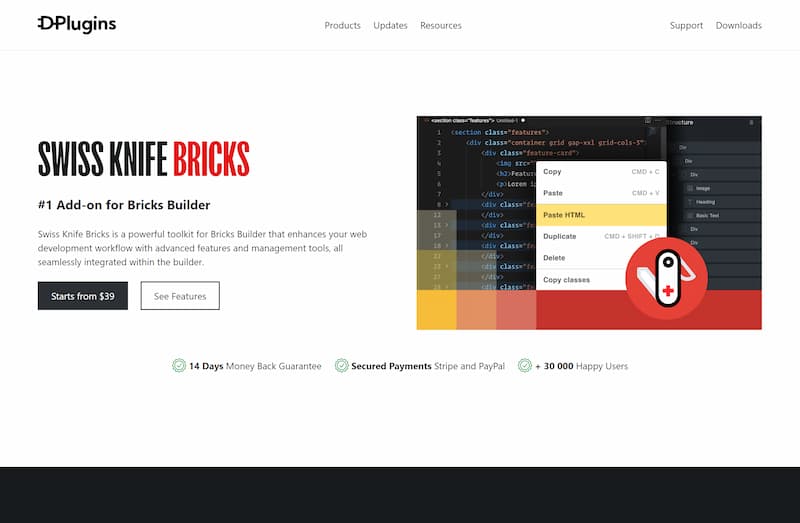Viewport: 800px width, 523px height.
Task: Click the green badge beside Secured Payments
Action: click(x=342, y=366)
